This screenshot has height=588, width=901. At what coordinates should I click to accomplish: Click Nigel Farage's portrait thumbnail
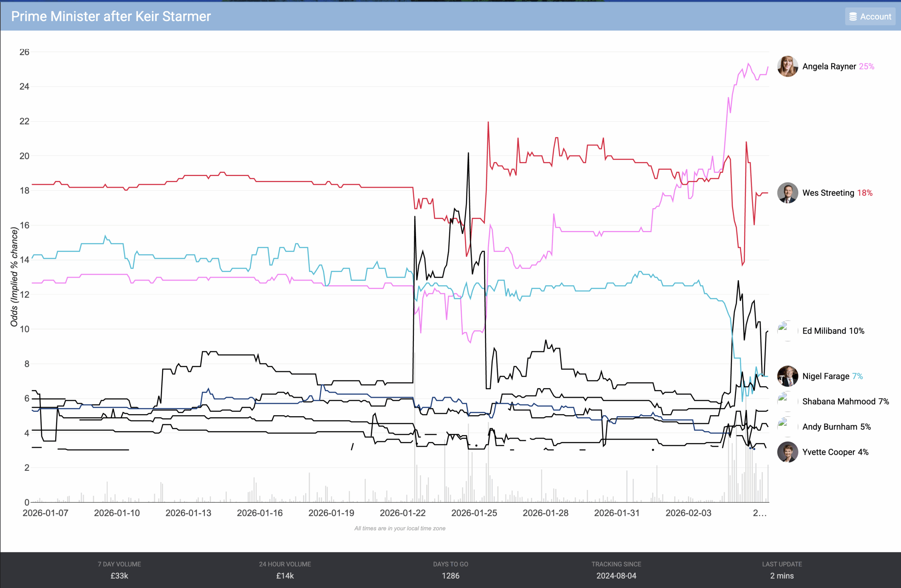click(787, 376)
